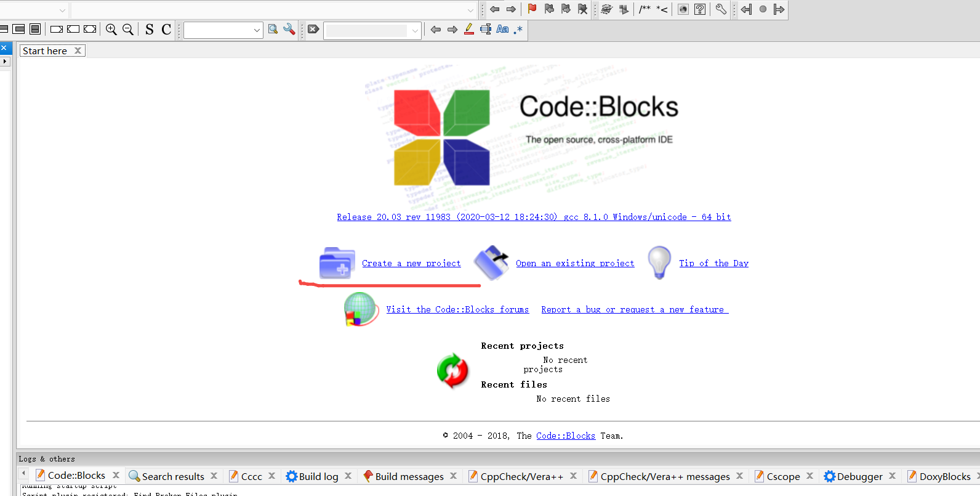980x496 pixels.
Task: Switch to the Search results log tab
Action: coord(173,476)
